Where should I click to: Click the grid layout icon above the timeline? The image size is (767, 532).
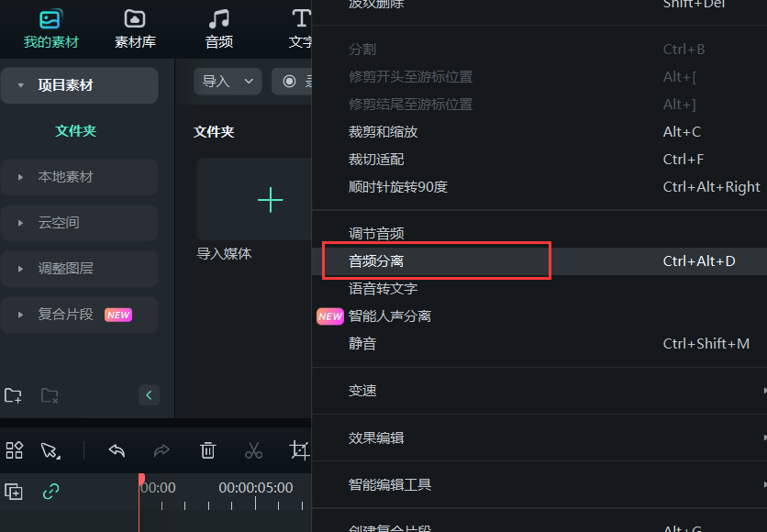click(x=14, y=450)
